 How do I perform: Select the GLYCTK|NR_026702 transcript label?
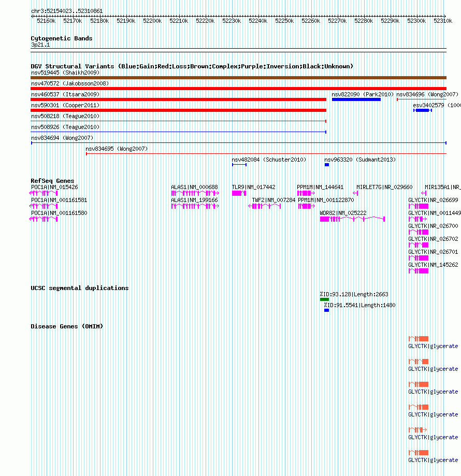pyautogui.click(x=433, y=239)
